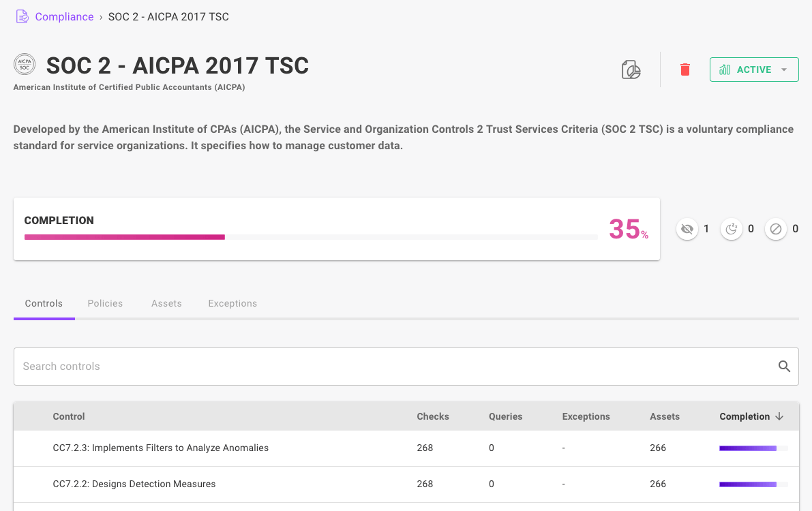
Task: Switch to the Exceptions tab
Action: [232, 303]
